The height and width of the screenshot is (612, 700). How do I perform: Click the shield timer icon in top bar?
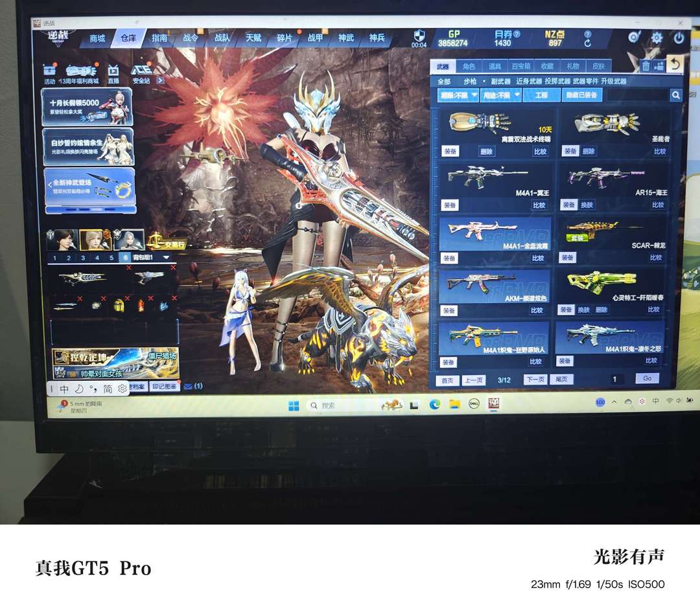pyautogui.click(x=419, y=36)
